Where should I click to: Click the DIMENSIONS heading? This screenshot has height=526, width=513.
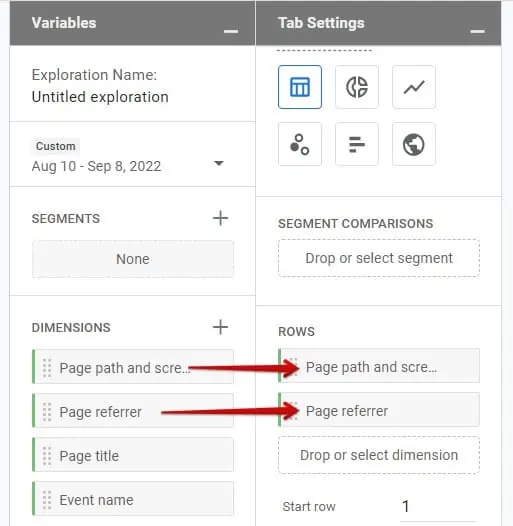coord(71,328)
